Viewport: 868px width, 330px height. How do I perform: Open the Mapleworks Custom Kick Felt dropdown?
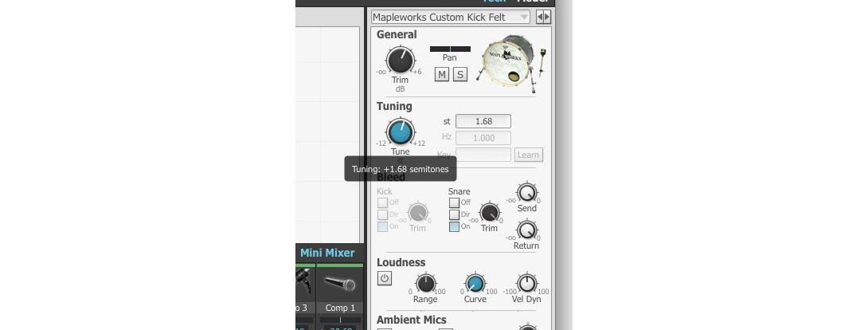(451, 18)
